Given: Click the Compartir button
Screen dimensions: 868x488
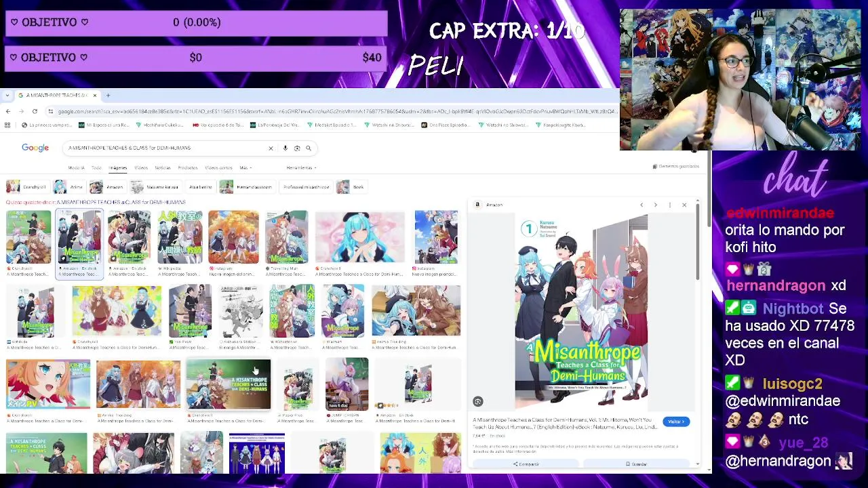Looking at the screenshot, I should tap(526, 464).
